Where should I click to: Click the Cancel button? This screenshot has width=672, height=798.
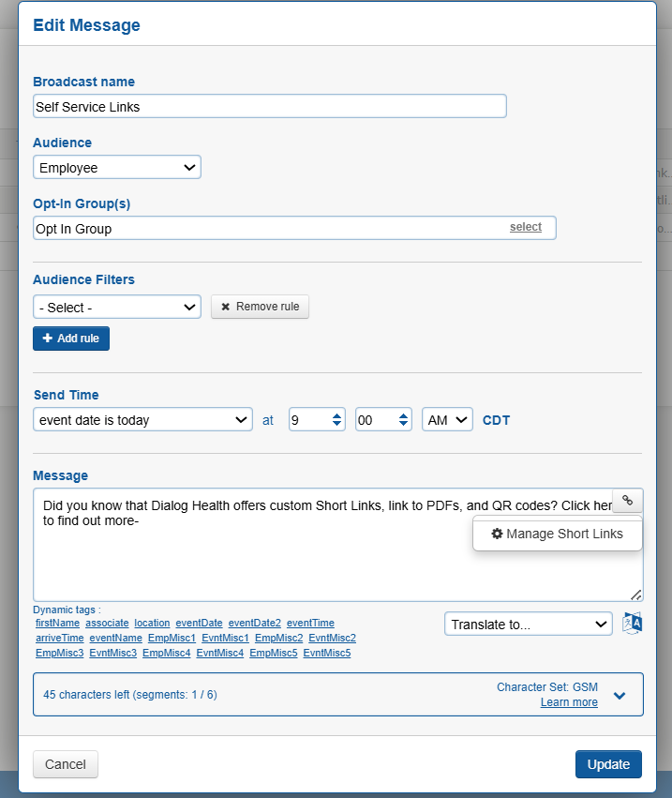coord(66,764)
